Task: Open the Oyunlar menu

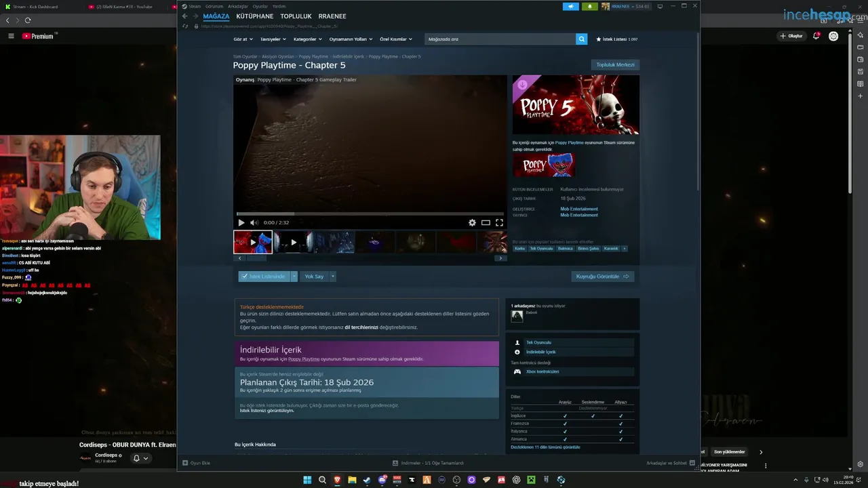Action: click(260, 6)
